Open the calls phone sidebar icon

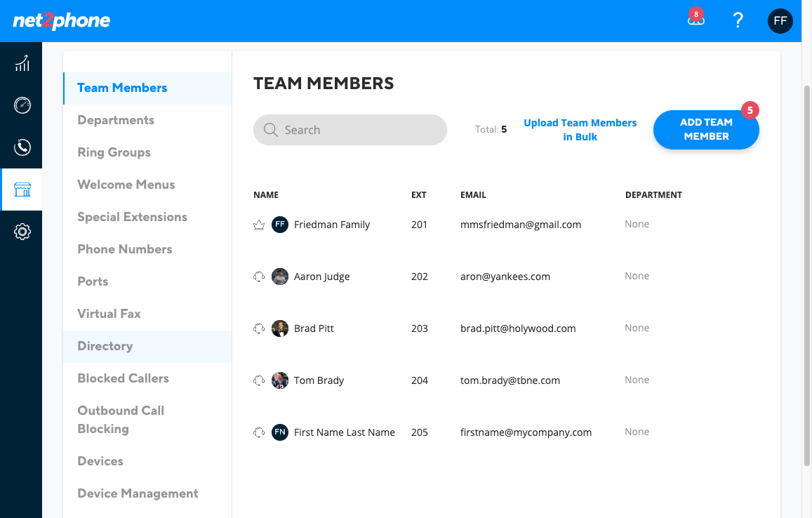tap(22, 147)
